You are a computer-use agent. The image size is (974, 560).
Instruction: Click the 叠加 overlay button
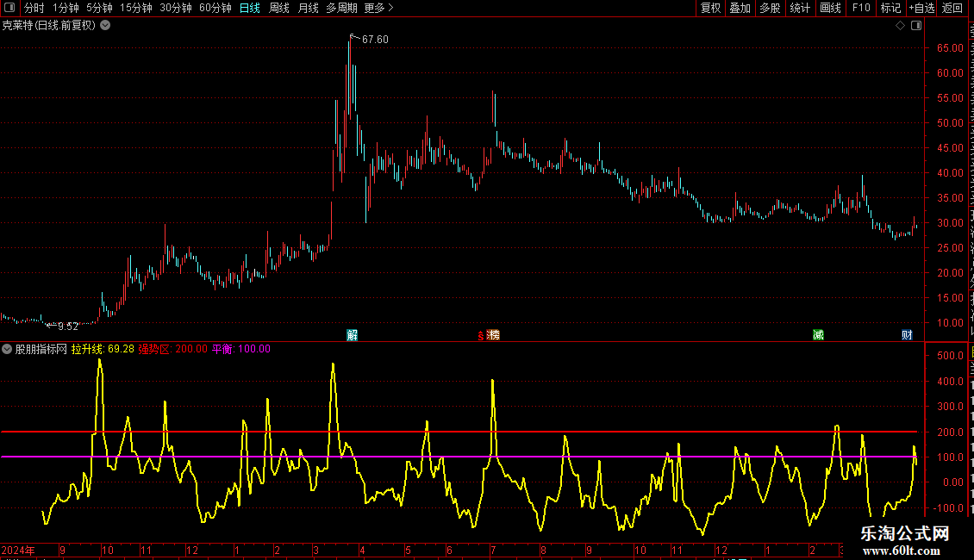740,8
